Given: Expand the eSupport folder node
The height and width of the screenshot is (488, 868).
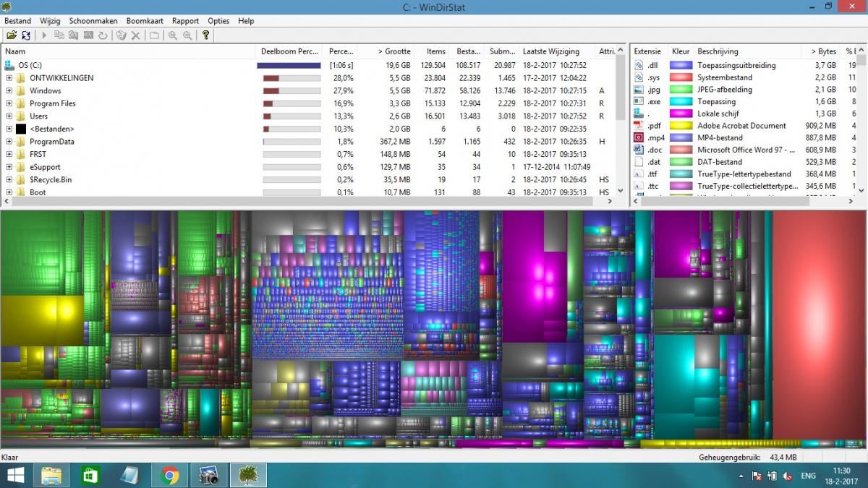Looking at the screenshot, I should (9, 167).
